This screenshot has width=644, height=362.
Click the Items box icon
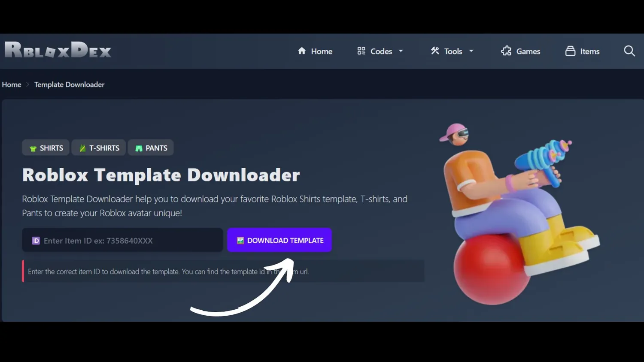click(x=570, y=51)
